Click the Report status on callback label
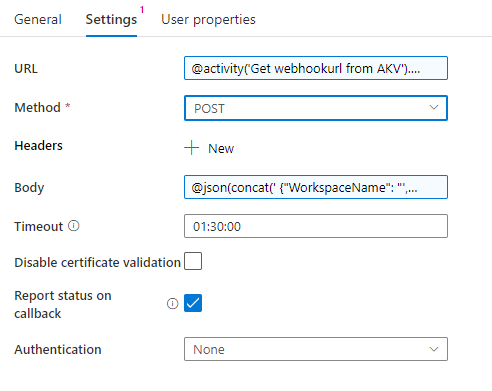Image resolution: width=492 pixels, height=391 pixels. coord(63,304)
